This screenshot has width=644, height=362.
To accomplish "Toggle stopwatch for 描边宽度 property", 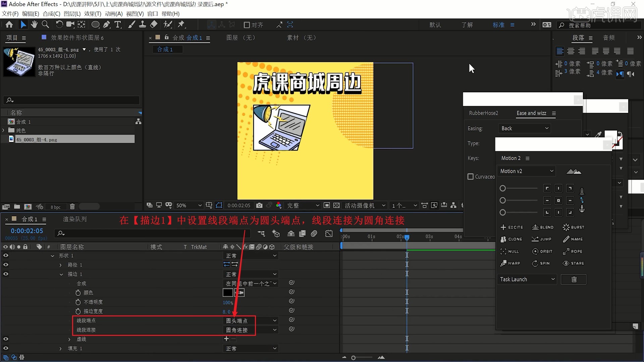I will [78, 311].
